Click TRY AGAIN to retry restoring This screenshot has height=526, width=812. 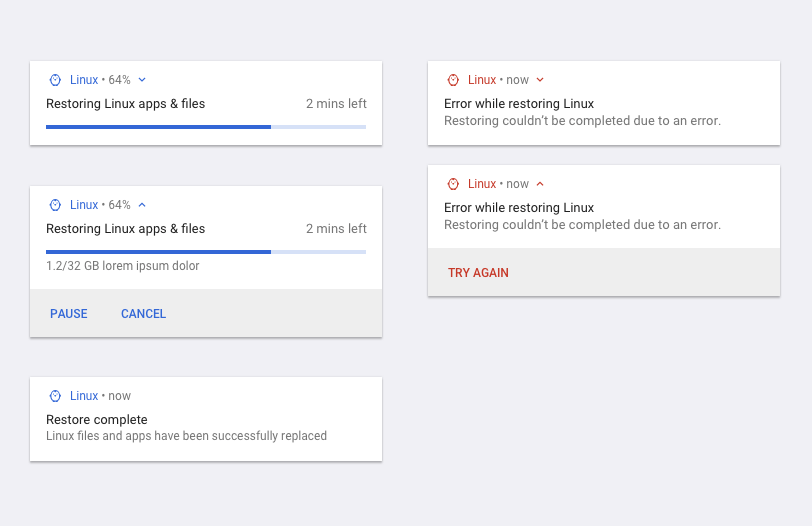click(478, 273)
